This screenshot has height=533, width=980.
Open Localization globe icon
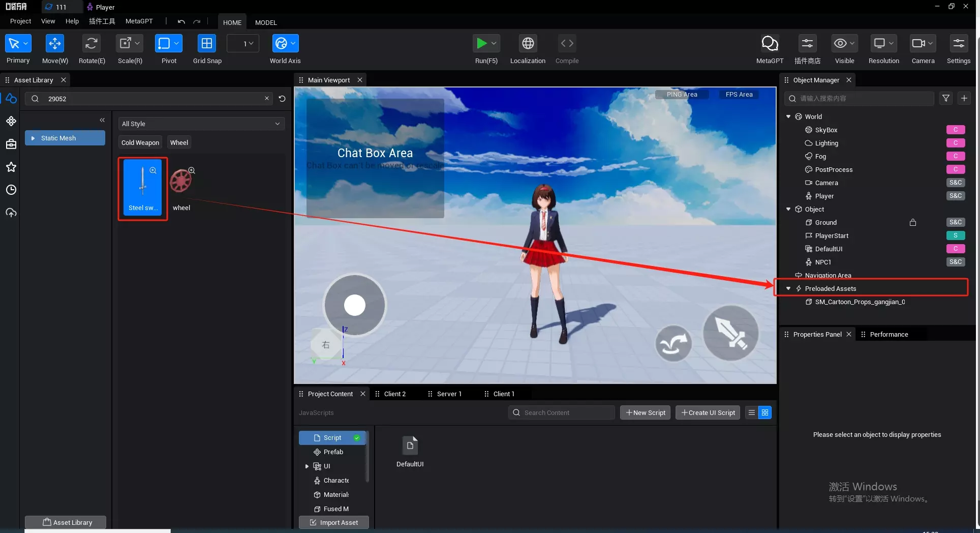tap(528, 43)
